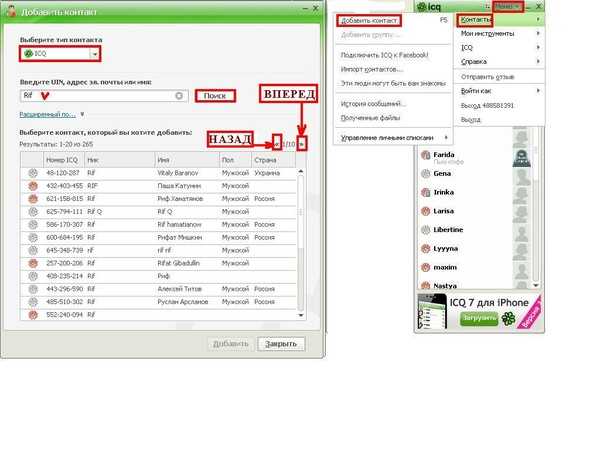The height and width of the screenshot is (450, 600).
Task: Sort results by Имя column header
Action: (188, 160)
